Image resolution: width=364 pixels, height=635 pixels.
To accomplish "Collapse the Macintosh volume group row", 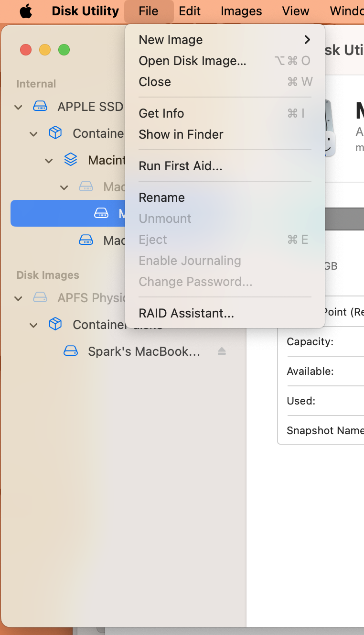I will coord(49,161).
